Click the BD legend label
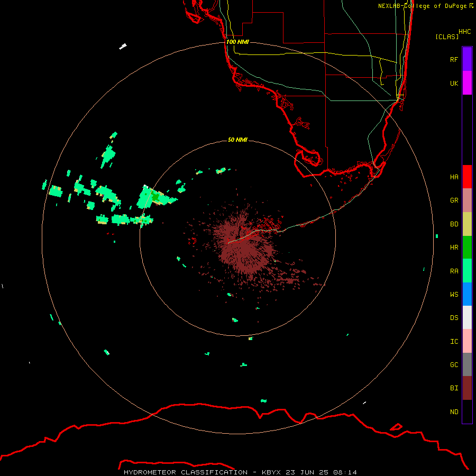Viewport: 476px width, 476px height. click(454, 224)
